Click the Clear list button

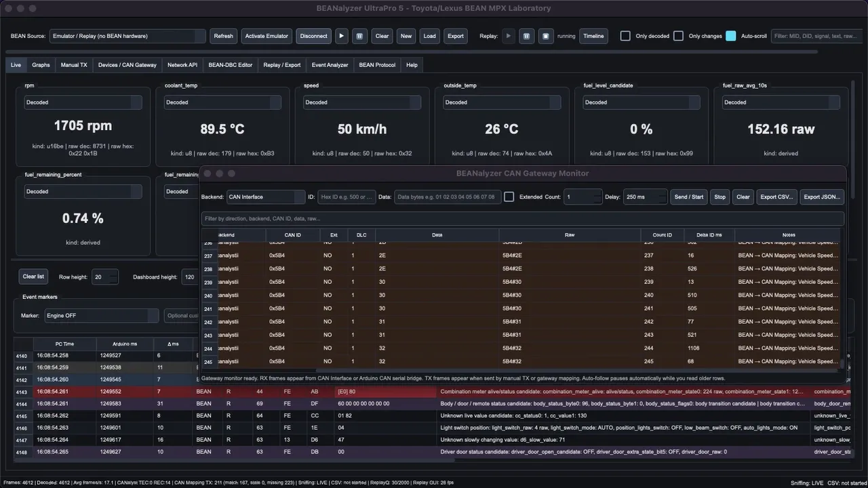coord(33,277)
